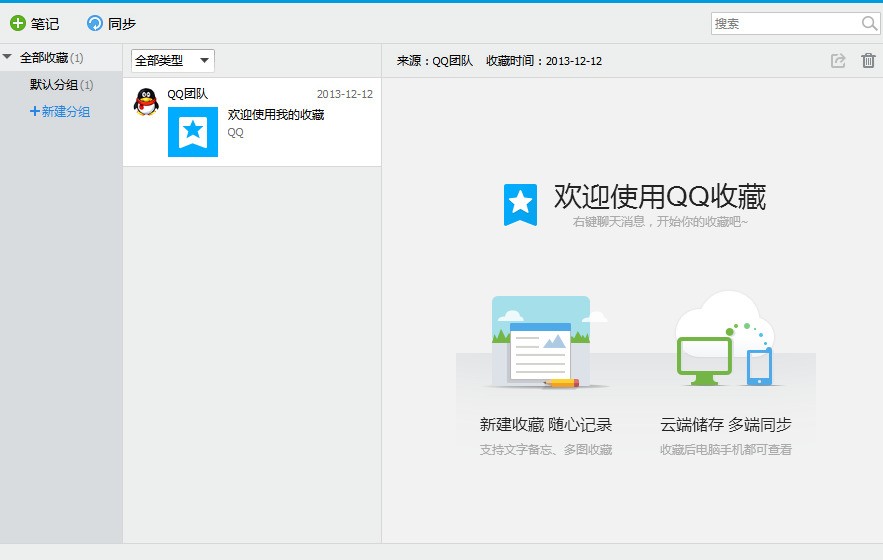
Task: Click the share/export icon beside trash
Action: pyautogui.click(x=838, y=60)
